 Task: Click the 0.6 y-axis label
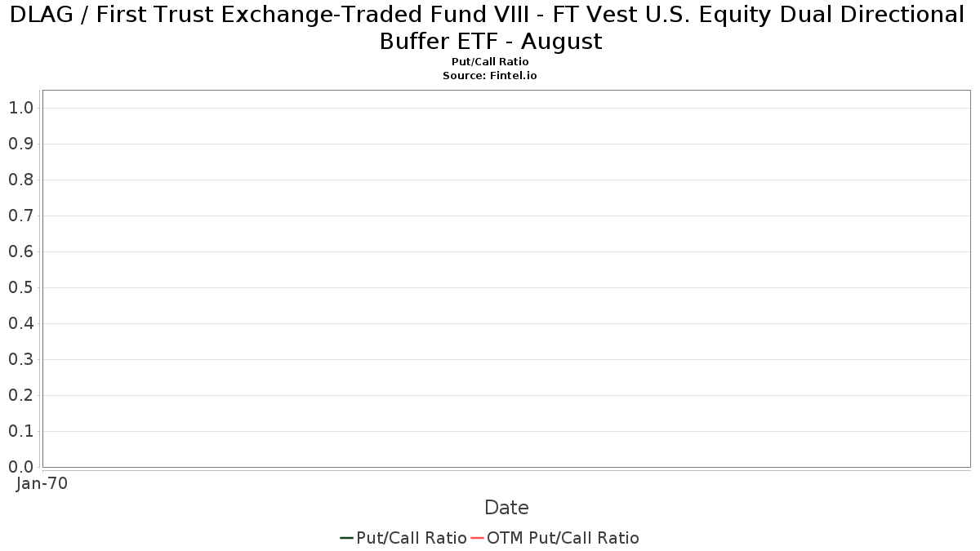(x=20, y=251)
